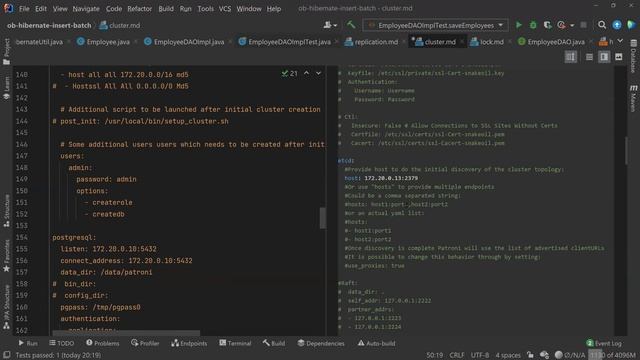Open the Problems tool window
640x360 pixels.
[x=103, y=343]
